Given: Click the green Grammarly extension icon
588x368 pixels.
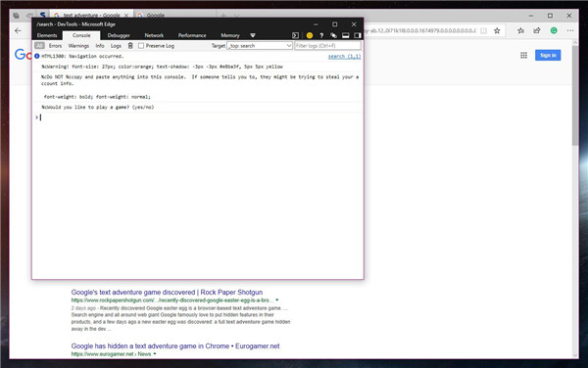Looking at the screenshot, I should coord(554,30).
